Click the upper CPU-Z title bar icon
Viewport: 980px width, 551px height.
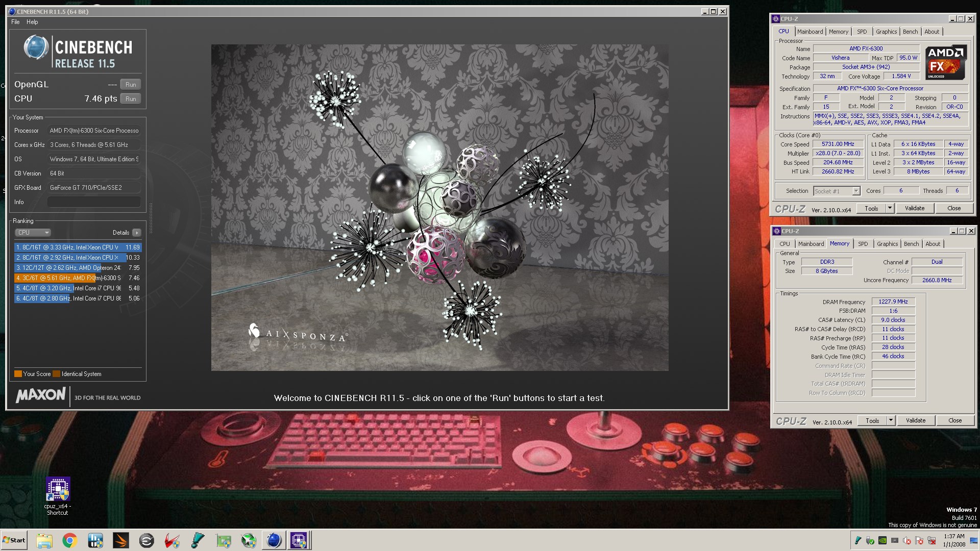pyautogui.click(x=776, y=19)
